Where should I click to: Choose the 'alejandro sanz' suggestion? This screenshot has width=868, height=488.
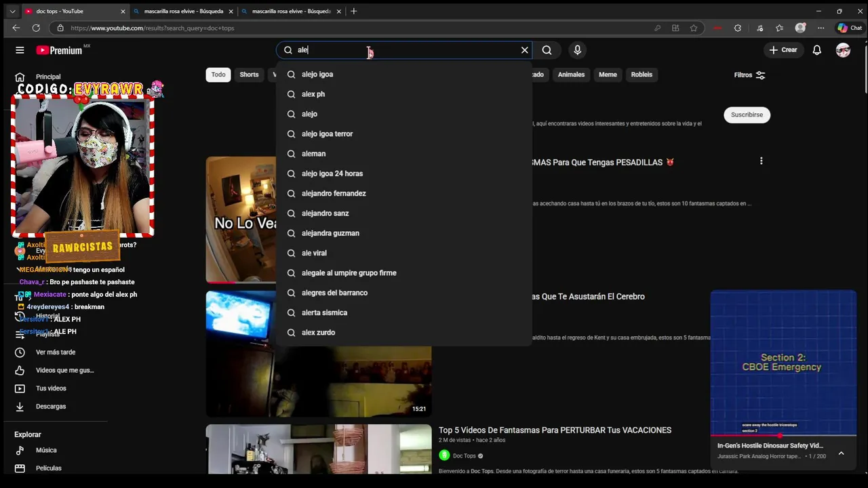(404, 213)
